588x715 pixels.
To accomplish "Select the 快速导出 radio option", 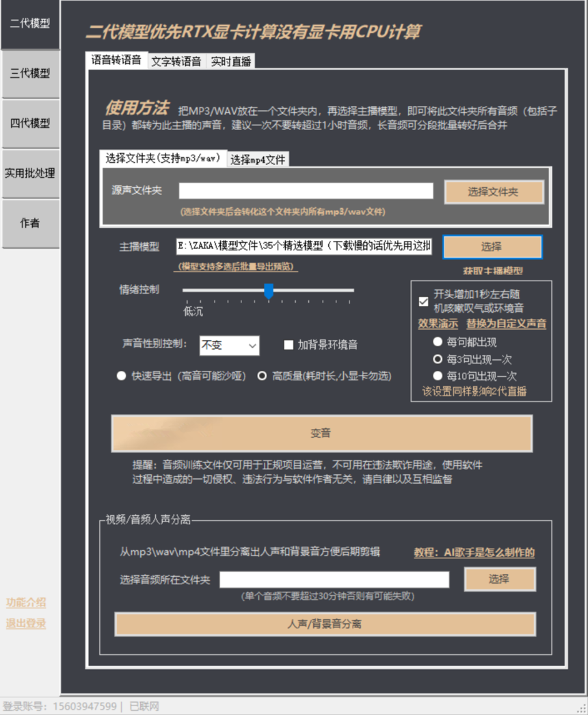I will click(121, 376).
